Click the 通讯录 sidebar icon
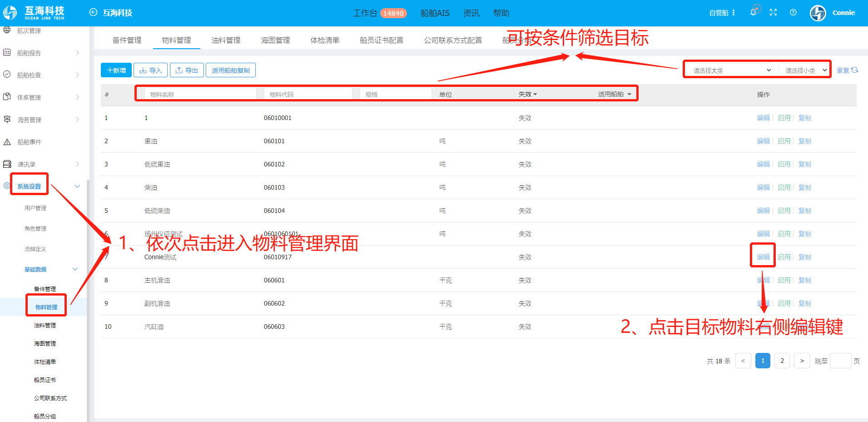The image size is (868, 422). click(x=7, y=164)
